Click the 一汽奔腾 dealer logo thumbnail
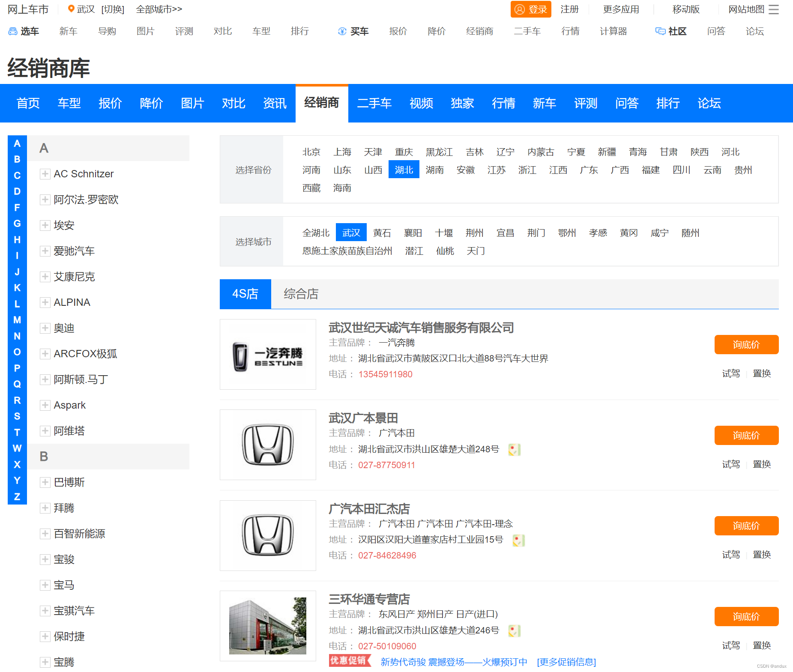The width and height of the screenshot is (793, 672). click(268, 354)
